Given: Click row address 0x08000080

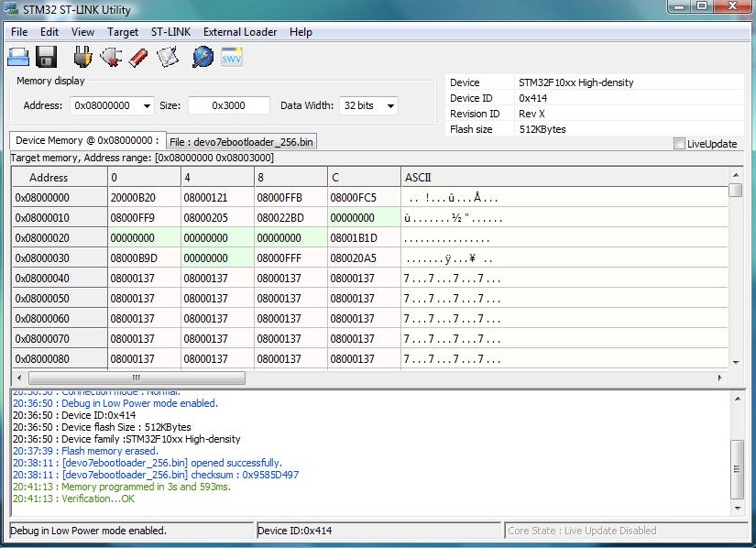Looking at the screenshot, I should click(x=60, y=359).
